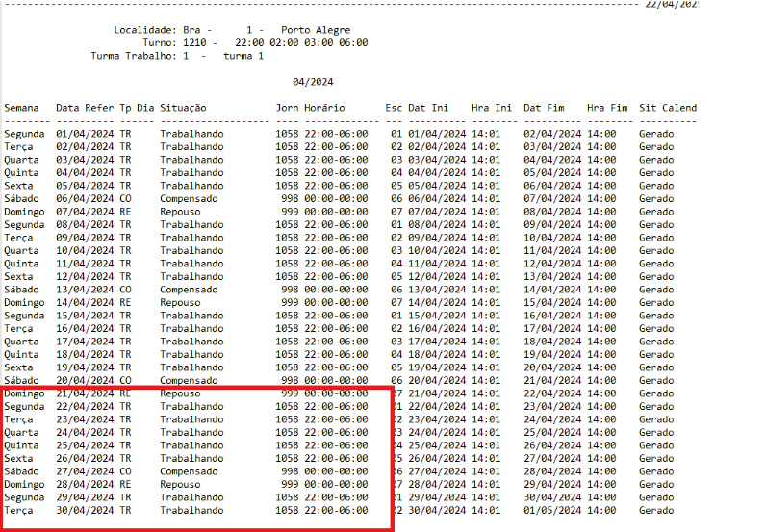Screen dimensions: 766x532
Task: Click 'Compensado' in the 13/04/2024 row
Action: tap(189, 291)
